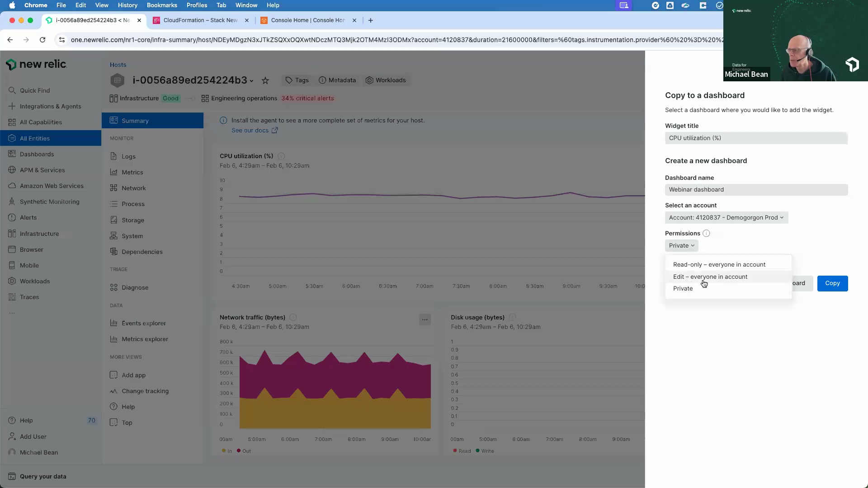Open Synthetic Monitoring

click(x=43, y=202)
